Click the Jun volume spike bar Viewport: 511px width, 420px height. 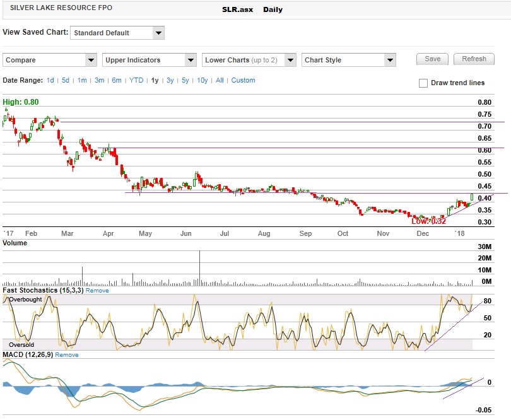tap(200, 268)
